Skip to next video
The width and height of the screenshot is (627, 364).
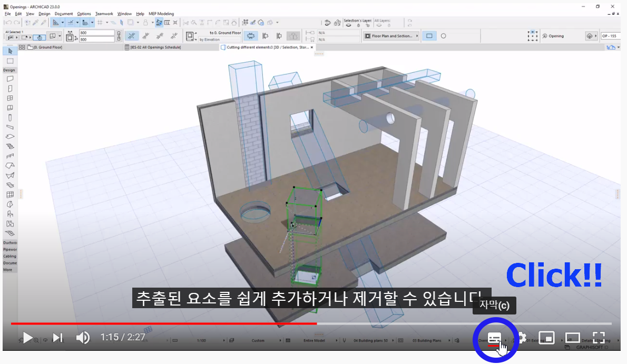click(57, 338)
